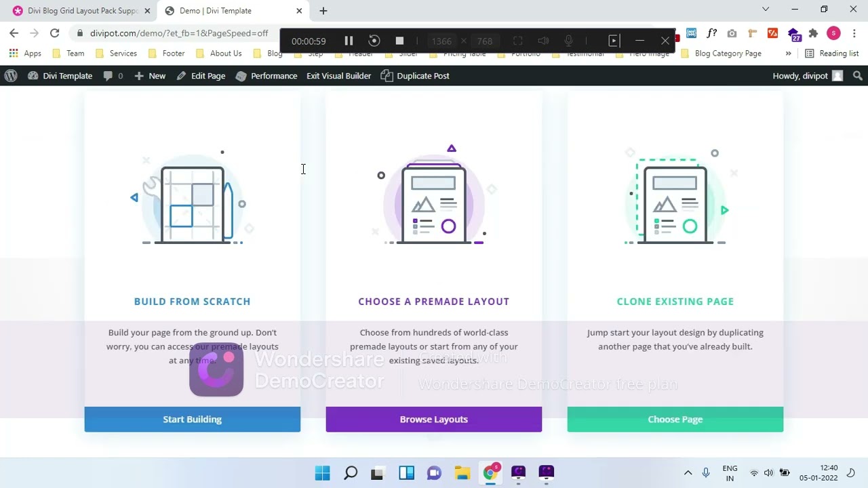Restart recording with the circular arrow icon
Viewport: 868px width, 488px height.
tap(374, 41)
